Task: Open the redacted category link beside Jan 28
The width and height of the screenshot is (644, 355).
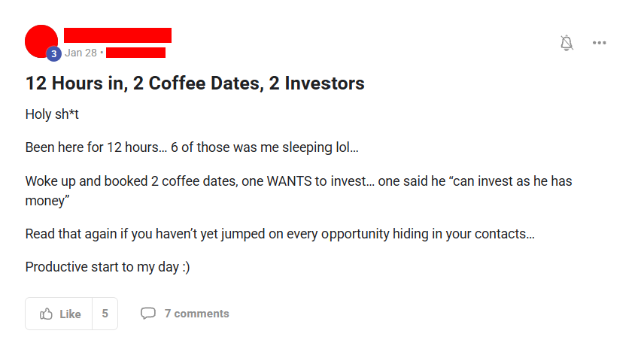Action: pyautogui.click(x=135, y=53)
